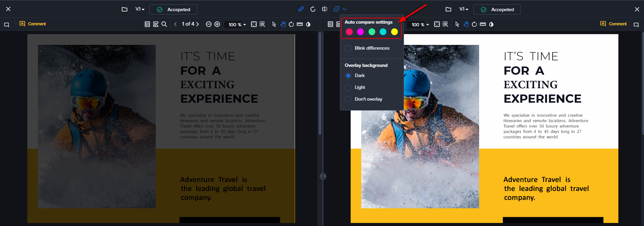644x226 pixels.
Task: Click the left pane zoom out icon
Action: point(208,24)
